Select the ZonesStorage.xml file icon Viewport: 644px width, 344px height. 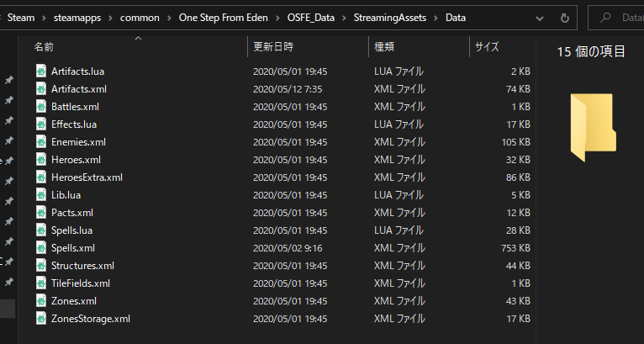click(41, 319)
